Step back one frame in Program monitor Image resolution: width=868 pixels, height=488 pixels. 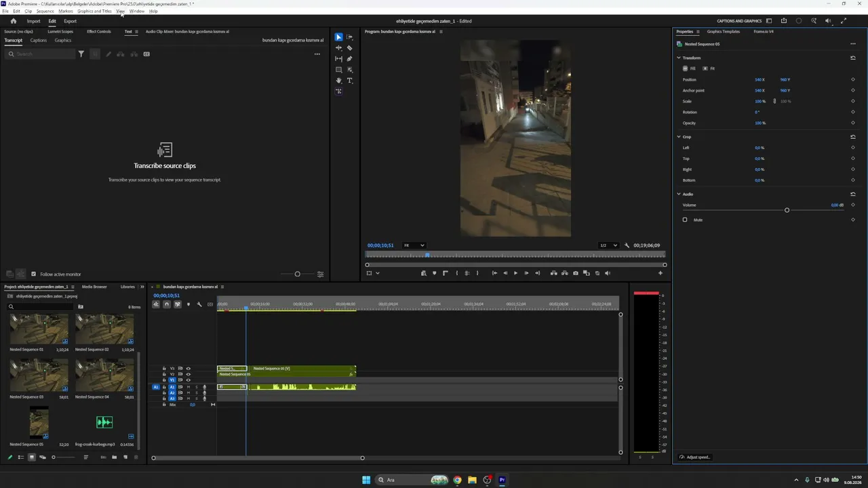pyautogui.click(x=505, y=273)
